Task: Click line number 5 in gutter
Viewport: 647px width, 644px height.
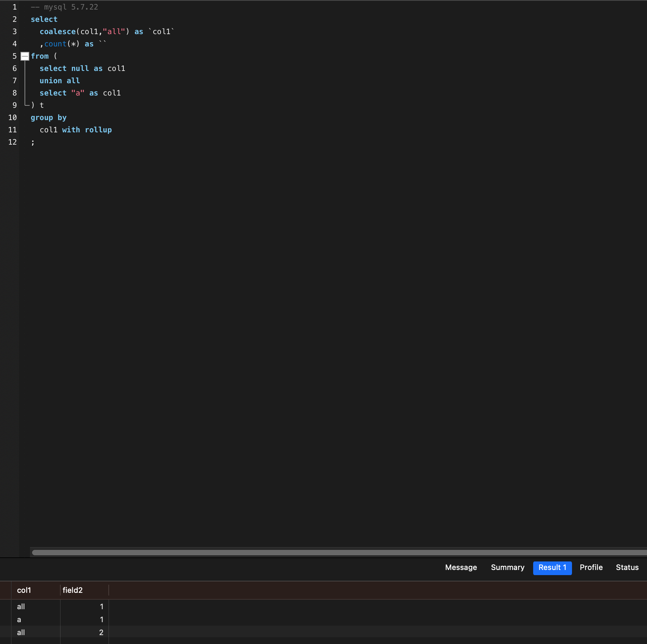Action: [x=15, y=56]
